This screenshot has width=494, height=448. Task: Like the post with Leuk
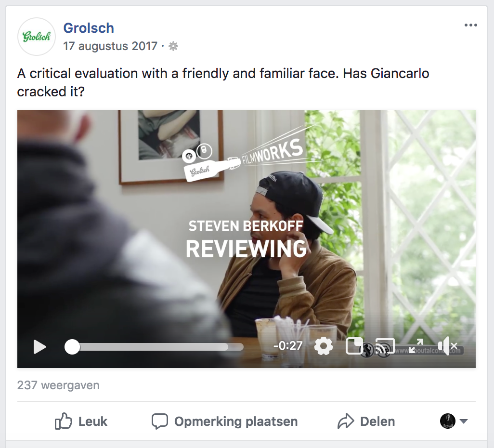[x=81, y=421]
